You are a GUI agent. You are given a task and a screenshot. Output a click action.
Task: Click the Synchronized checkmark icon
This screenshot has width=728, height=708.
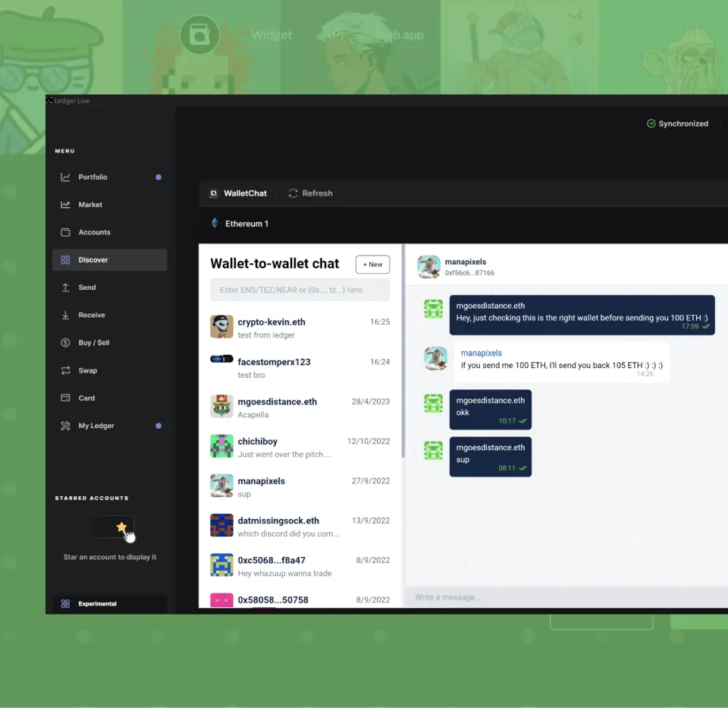[651, 124]
